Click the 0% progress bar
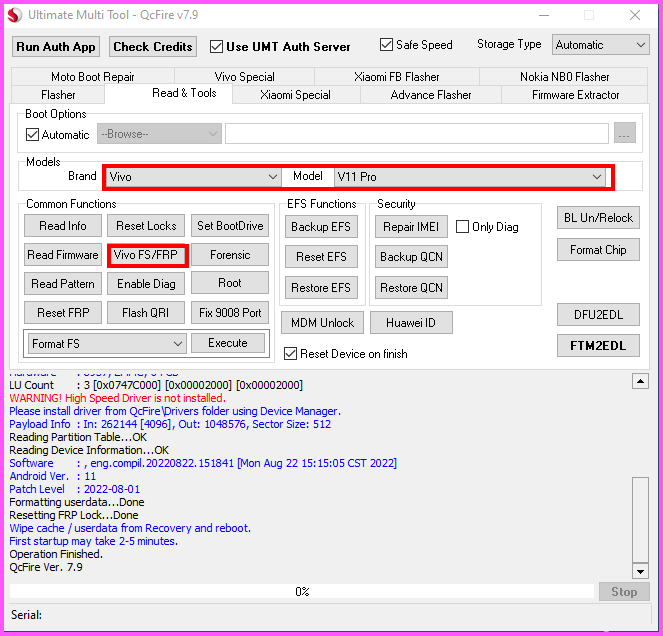 click(302, 591)
